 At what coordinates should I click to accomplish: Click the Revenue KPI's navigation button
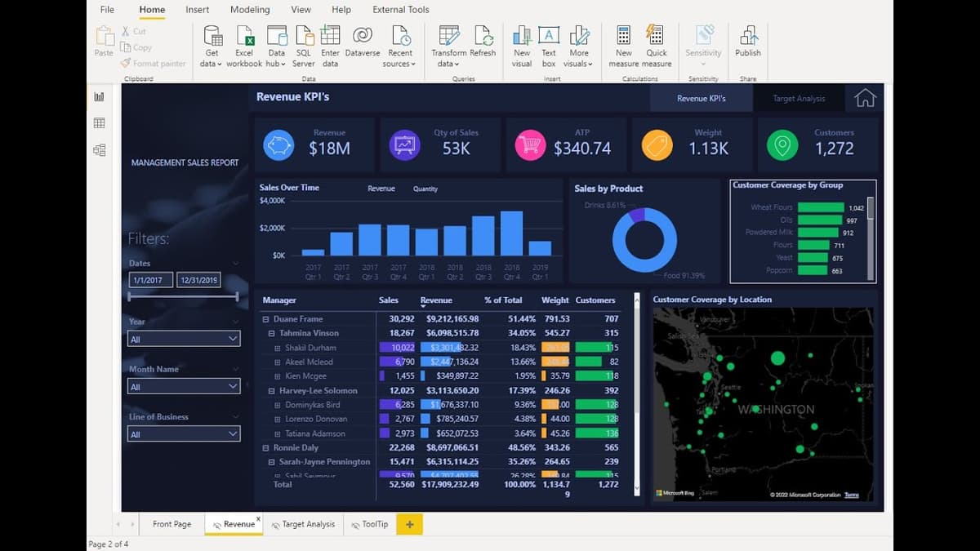pyautogui.click(x=701, y=97)
